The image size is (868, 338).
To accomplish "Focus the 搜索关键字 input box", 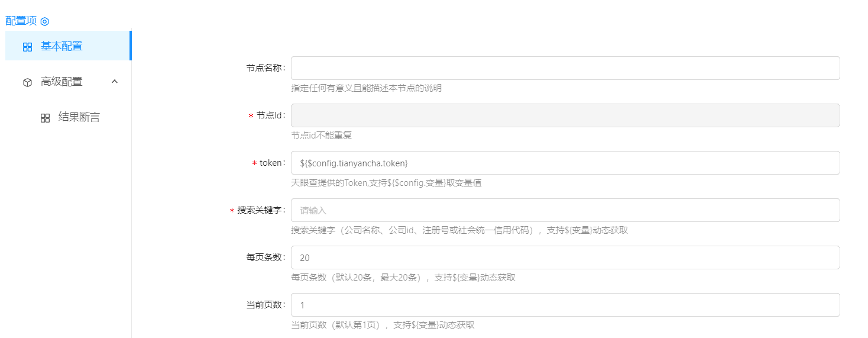I will 565,210.
